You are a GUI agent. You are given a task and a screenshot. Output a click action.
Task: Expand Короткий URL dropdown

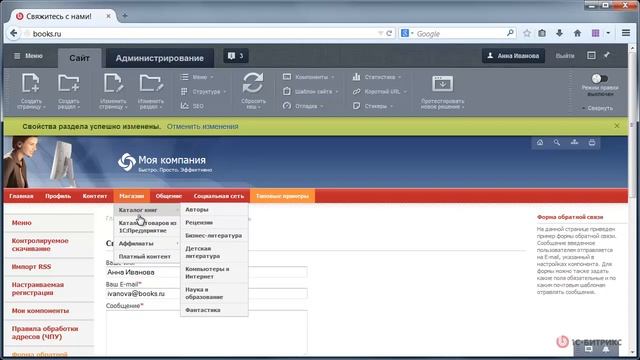pyautogui.click(x=380, y=91)
